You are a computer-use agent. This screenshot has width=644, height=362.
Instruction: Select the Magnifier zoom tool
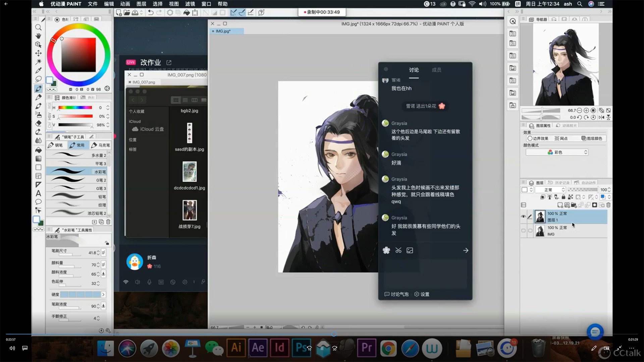pos(38,27)
